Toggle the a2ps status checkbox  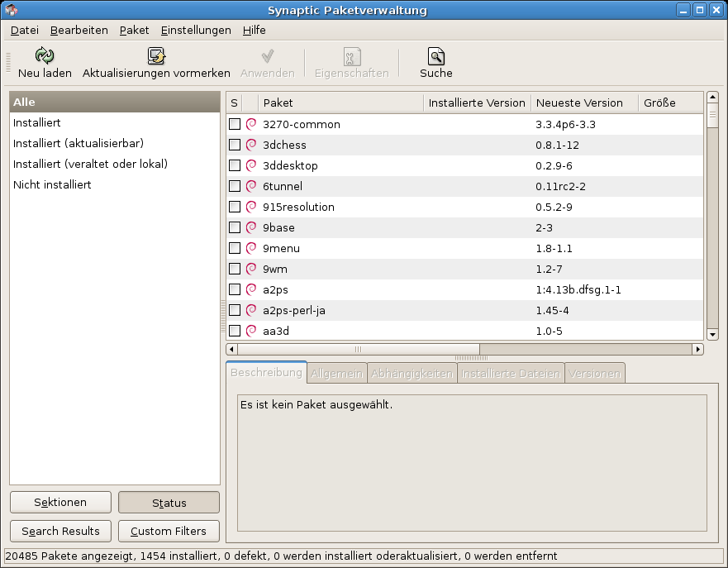[235, 289]
